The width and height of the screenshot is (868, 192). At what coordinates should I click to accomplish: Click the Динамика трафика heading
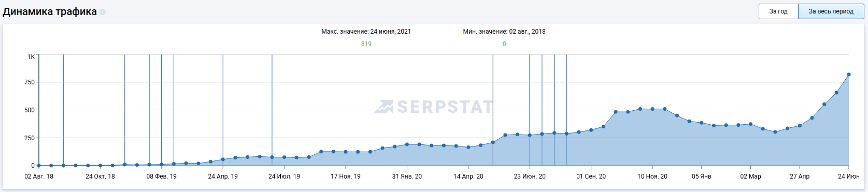[50, 11]
